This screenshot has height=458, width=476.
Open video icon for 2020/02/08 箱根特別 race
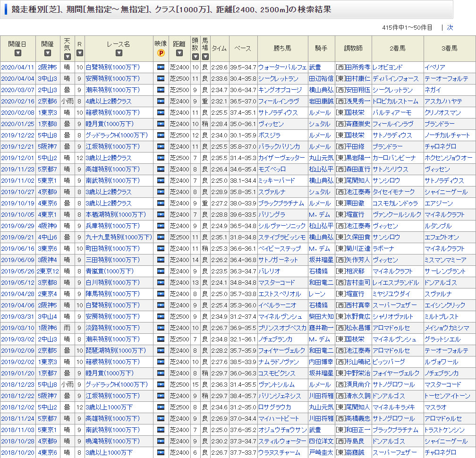(x=161, y=112)
